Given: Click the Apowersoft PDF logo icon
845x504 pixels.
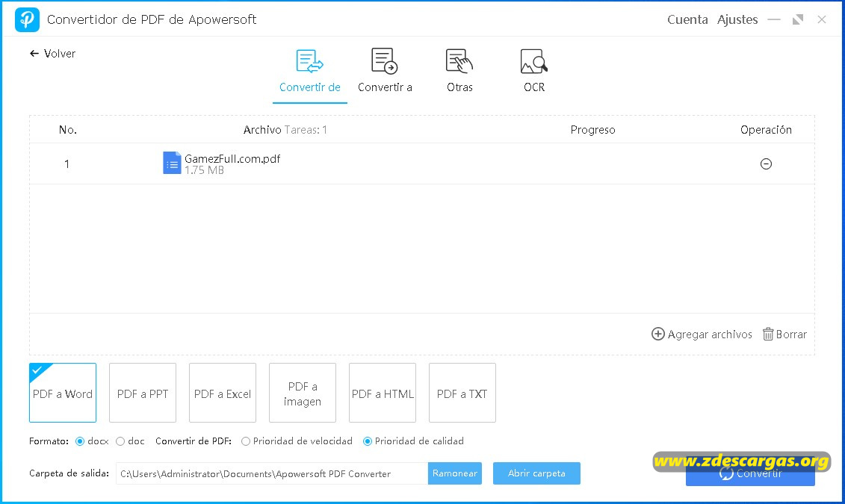Looking at the screenshot, I should 27,19.
